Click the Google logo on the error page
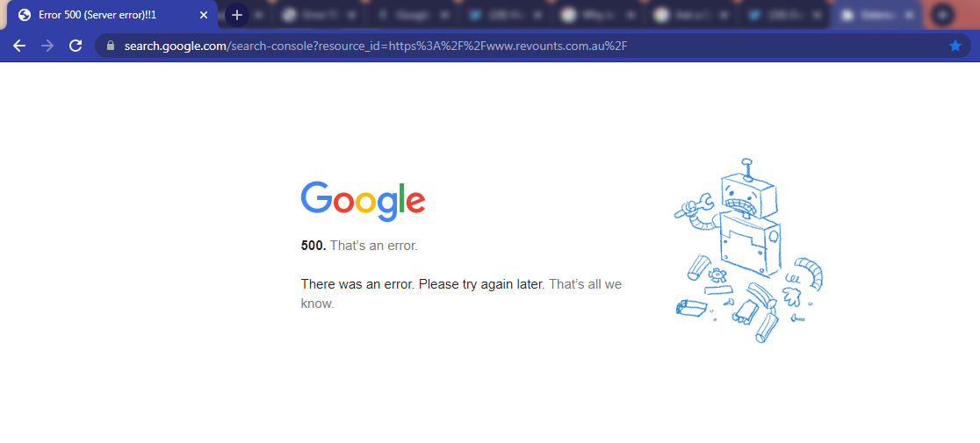The height and width of the screenshot is (443, 980). point(364,202)
